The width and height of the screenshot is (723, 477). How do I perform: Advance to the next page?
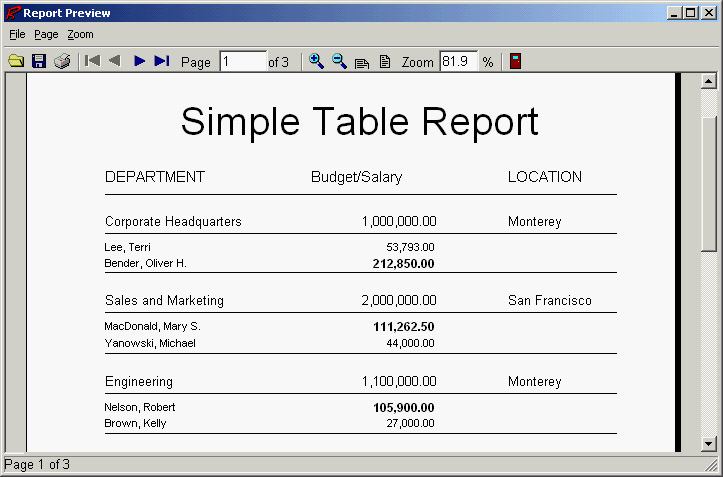(139, 61)
